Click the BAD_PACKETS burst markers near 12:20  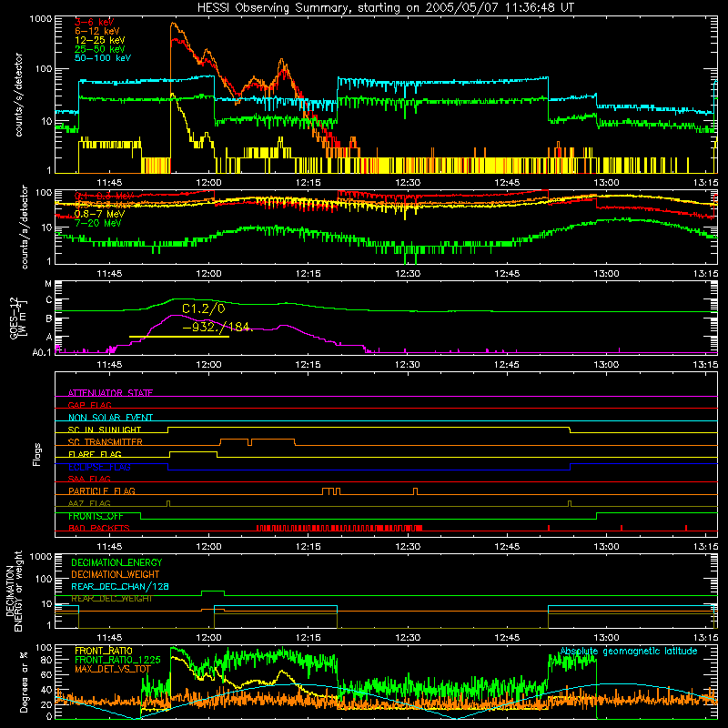339,528
